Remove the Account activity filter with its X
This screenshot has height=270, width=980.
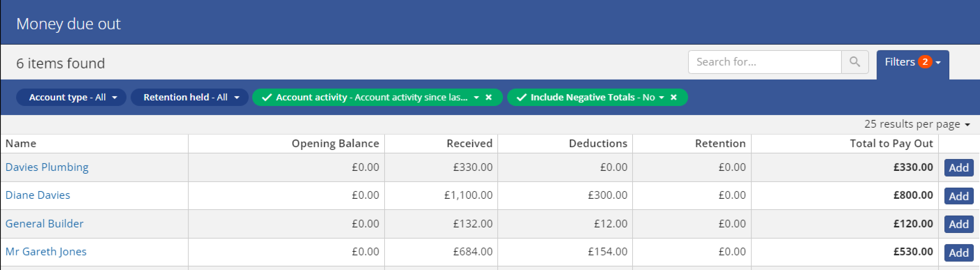(x=489, y=98)
